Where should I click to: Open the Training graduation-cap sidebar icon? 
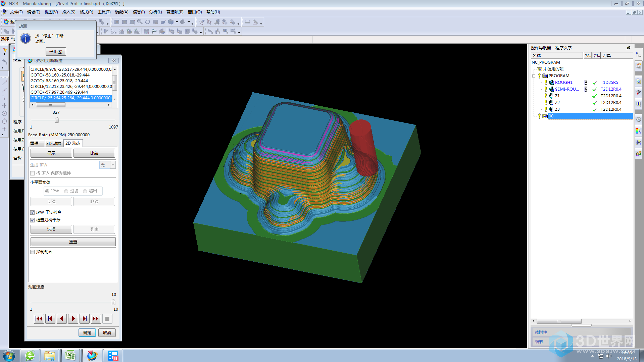639,93
